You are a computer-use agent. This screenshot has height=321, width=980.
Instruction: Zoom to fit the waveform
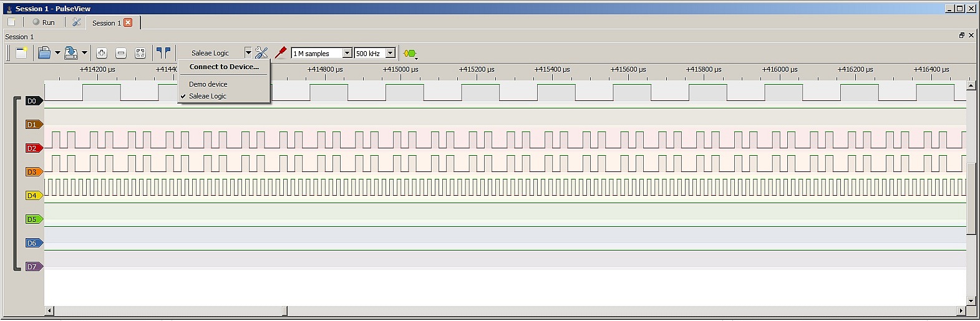tap(140, 53)
